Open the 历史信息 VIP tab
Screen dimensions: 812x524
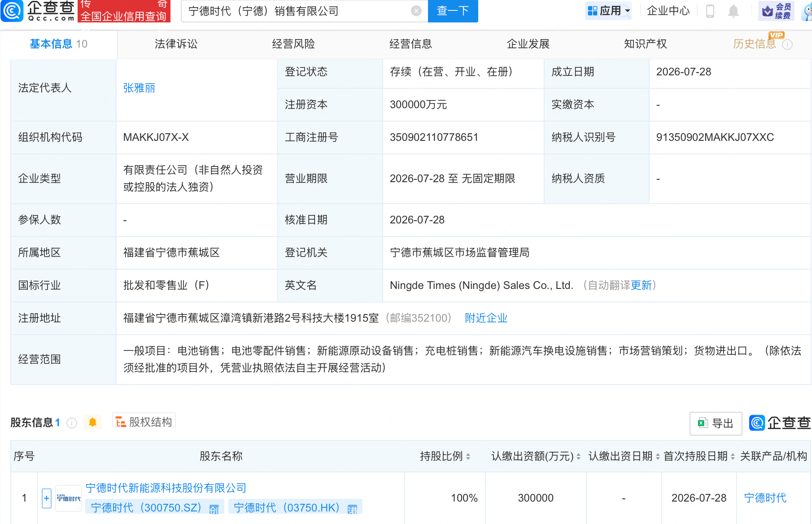755,44
